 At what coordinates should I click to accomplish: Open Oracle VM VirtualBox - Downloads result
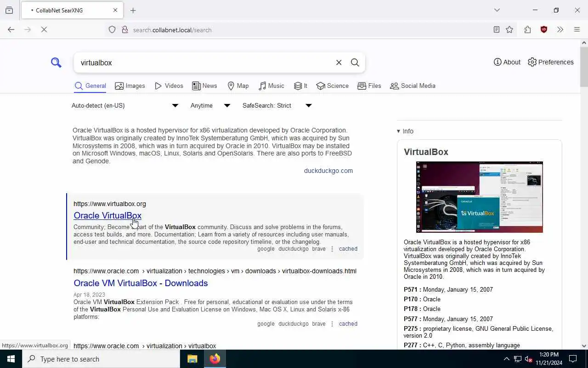click(141, 283)
